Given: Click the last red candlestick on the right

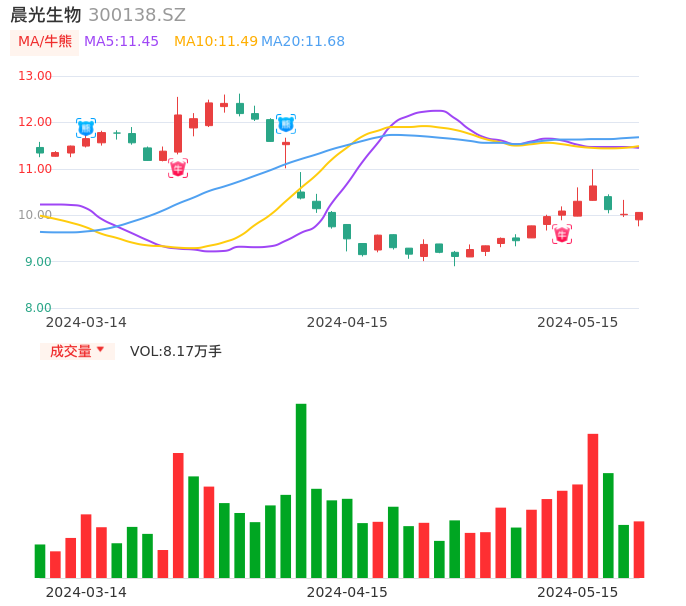Looking at the screenshot, I should pos(639,216).
